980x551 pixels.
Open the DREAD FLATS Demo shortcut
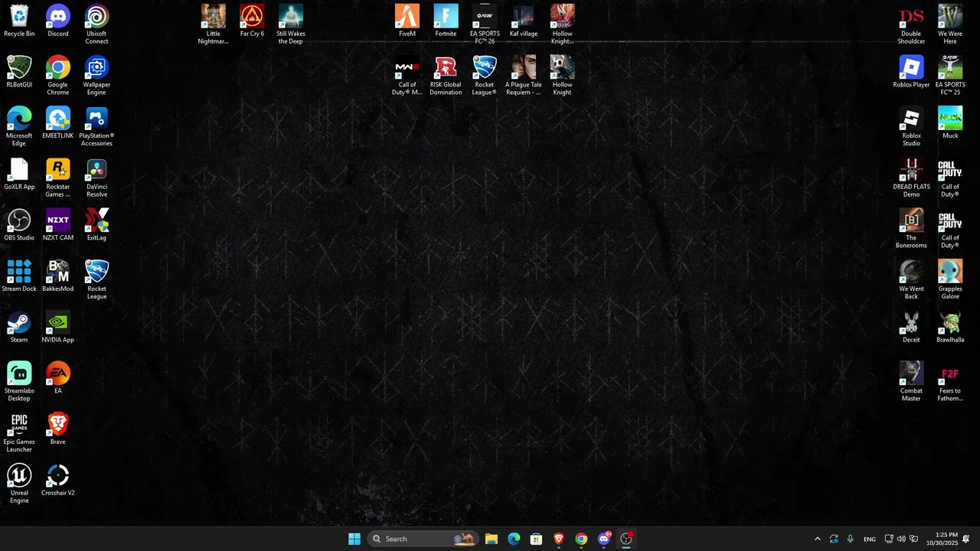click(911, 178)
